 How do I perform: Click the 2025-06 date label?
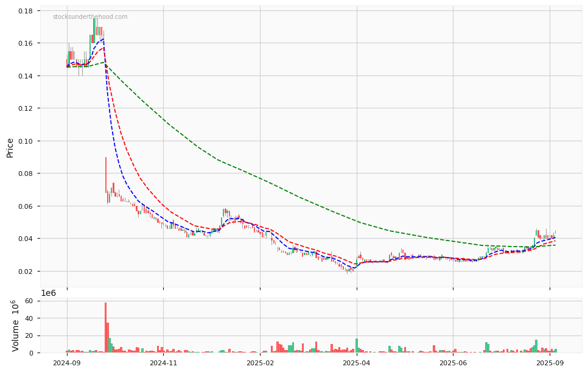pyautogui.click(x=453, y=363)
